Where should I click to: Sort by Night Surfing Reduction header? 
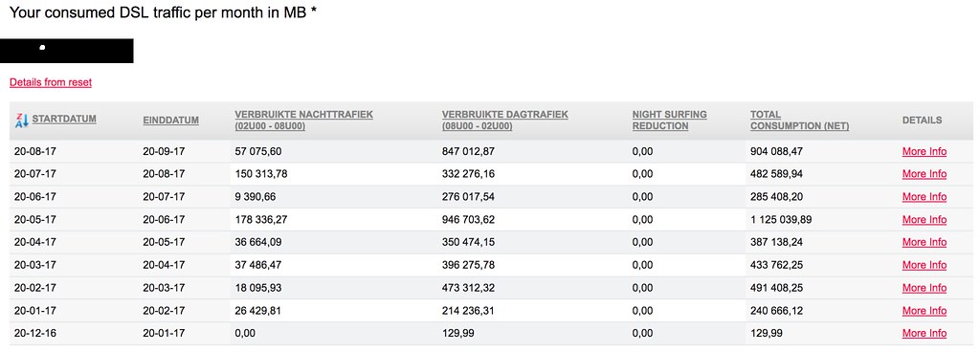coord(669,120)
